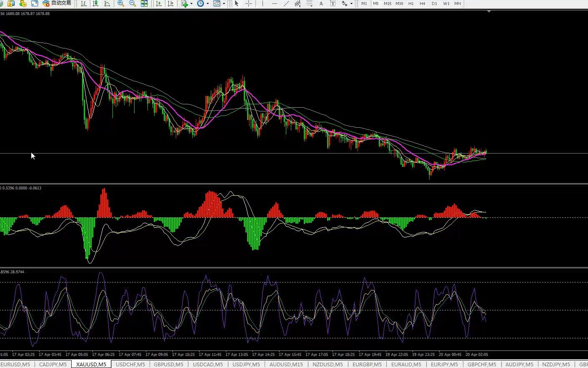Screen dimensions: 588x368
Task: Select the text A tool
Action: (x=321, y=3)
